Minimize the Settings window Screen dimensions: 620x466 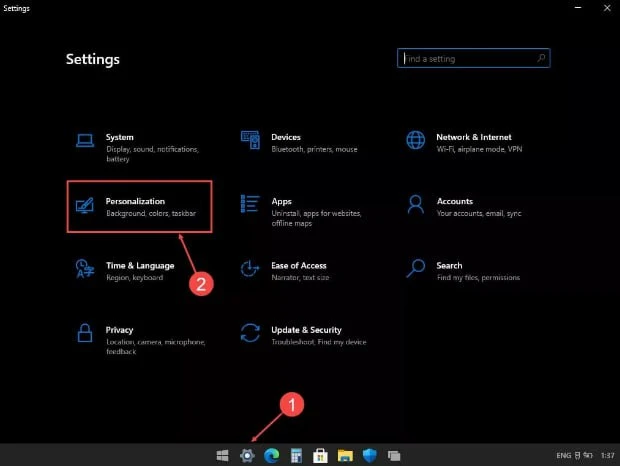578,8
